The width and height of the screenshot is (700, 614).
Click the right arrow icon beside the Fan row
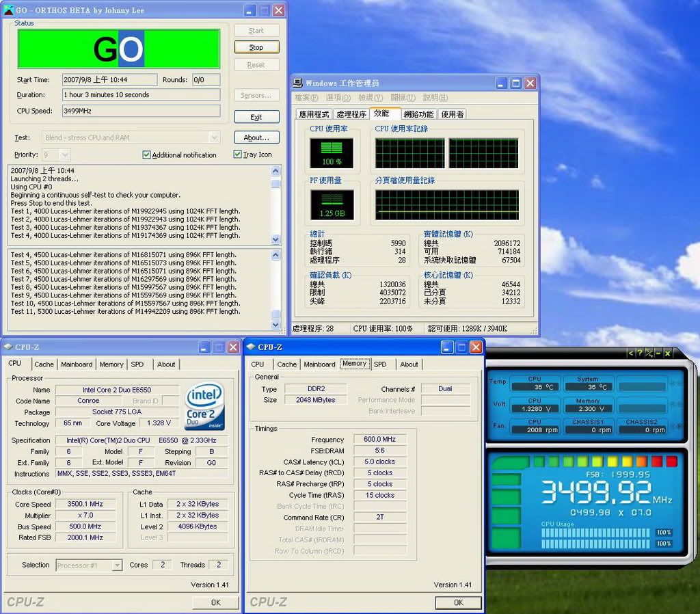tap(679, 426)
